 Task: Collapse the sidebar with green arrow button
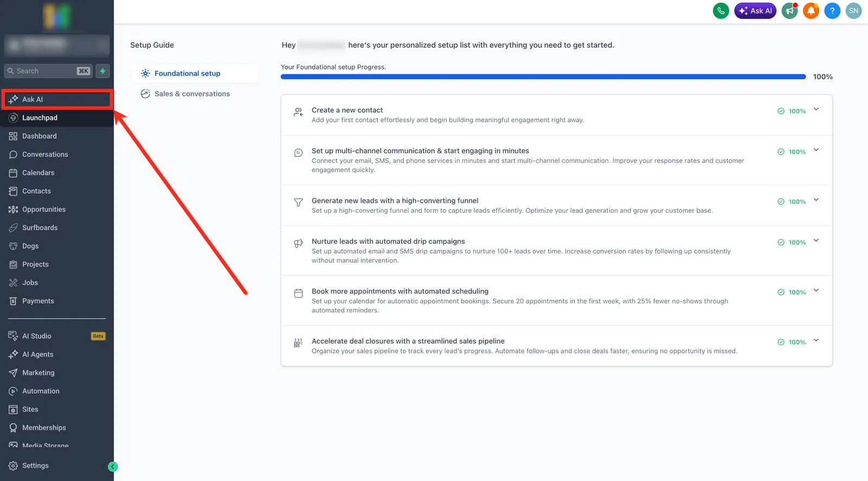point(113,466)
